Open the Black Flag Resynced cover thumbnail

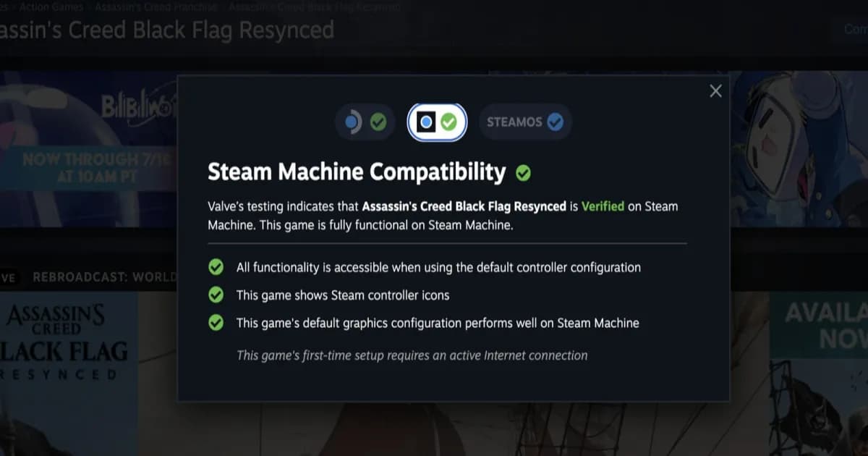point(69,373)
